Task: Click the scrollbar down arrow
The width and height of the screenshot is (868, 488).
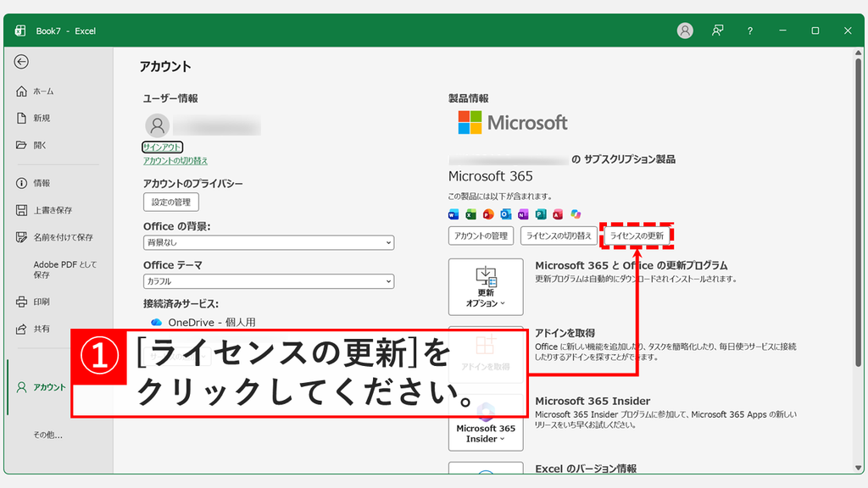Action: point(858,468)
